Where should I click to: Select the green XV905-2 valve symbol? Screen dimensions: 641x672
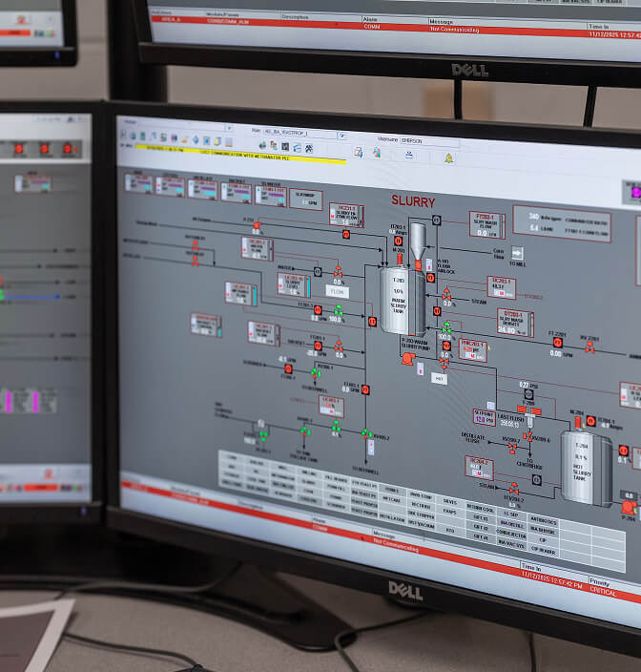click(365, 433)
